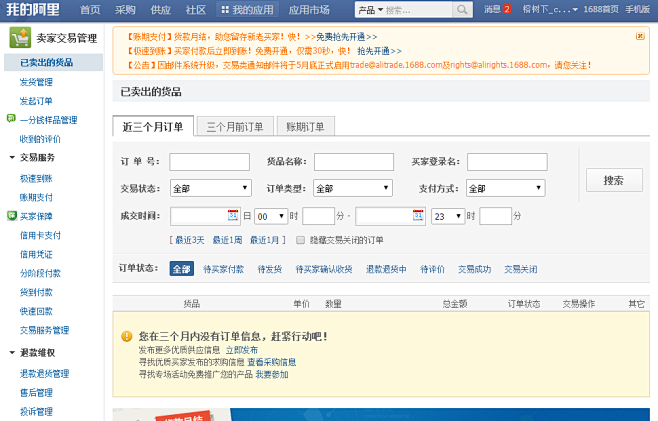The width and height of the screenshot is (658, 421).
Task: Close the orange announcement banner
Action: tap(640, 35)
